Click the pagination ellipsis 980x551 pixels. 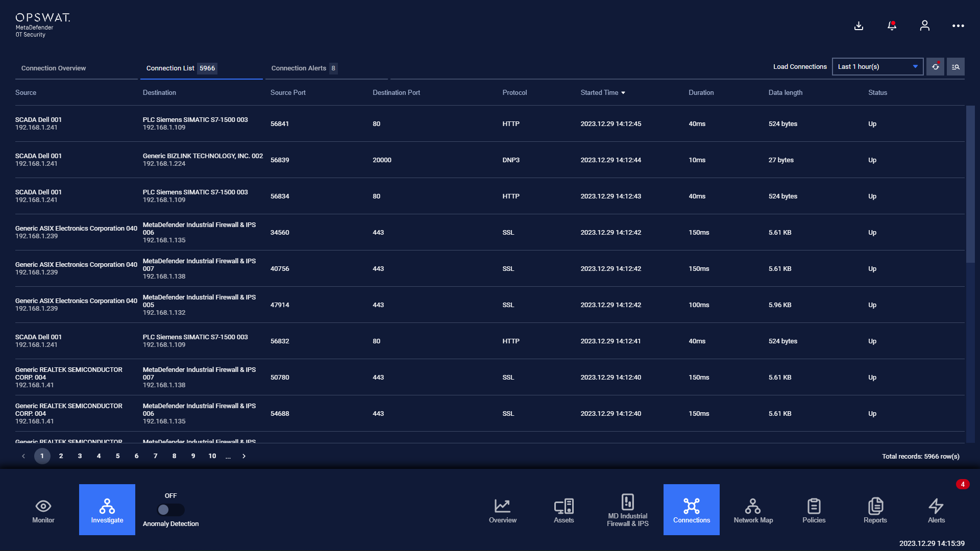click(x=228, y=457)
